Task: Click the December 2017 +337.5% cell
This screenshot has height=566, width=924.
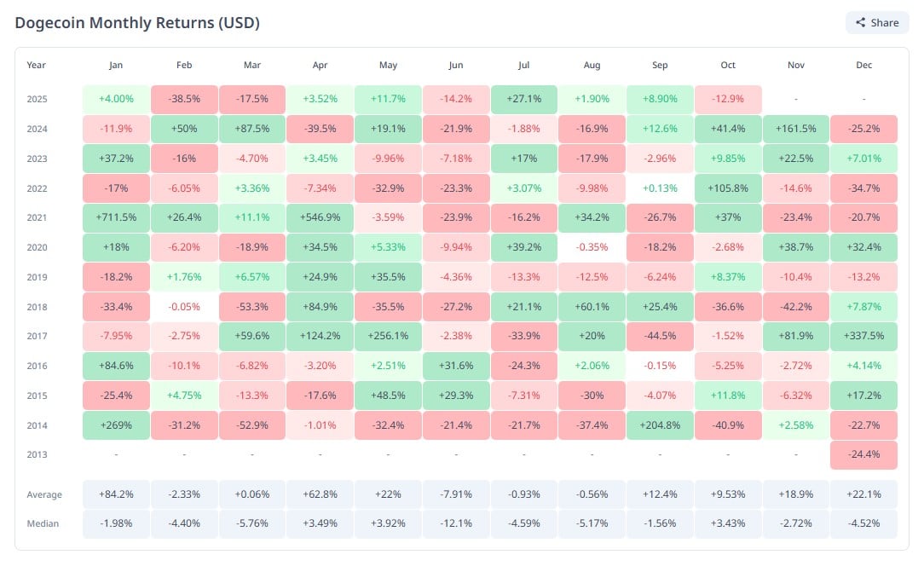Action: [x=863, y=336]
